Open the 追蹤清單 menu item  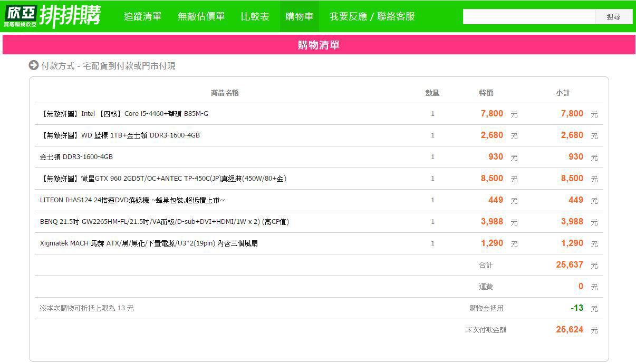click(143, 16)
